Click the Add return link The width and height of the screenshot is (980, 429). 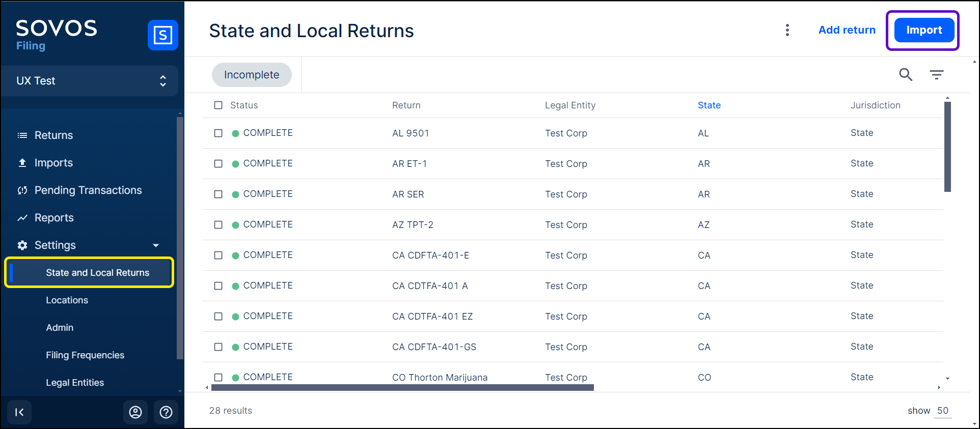tap(847, 30)
